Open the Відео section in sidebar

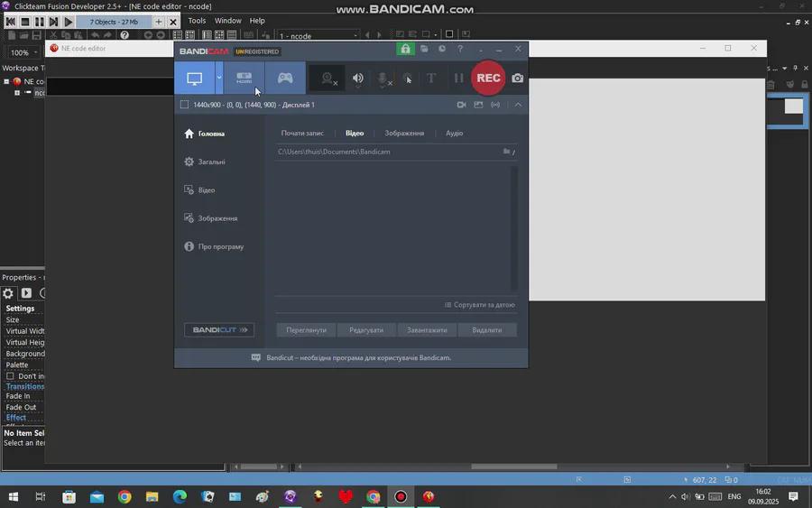click(x=200, y=190)
